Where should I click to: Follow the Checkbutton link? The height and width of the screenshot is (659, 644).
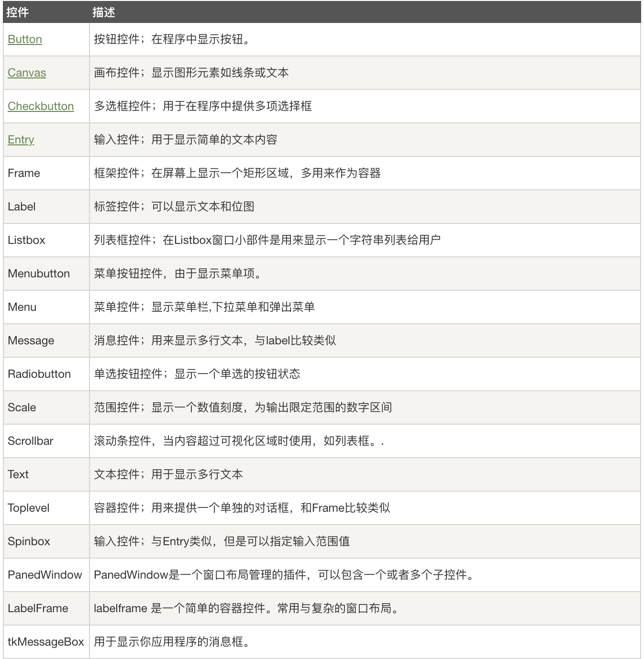pos(41,106)
